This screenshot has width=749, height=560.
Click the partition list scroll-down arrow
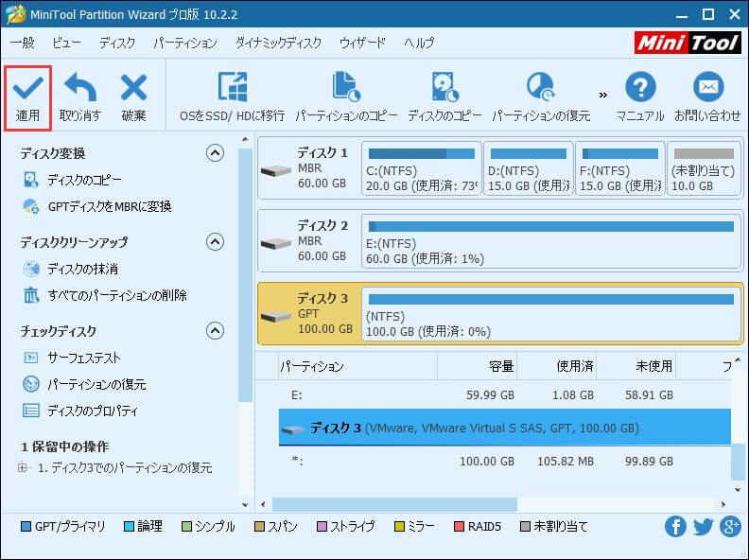coord(738,490)
